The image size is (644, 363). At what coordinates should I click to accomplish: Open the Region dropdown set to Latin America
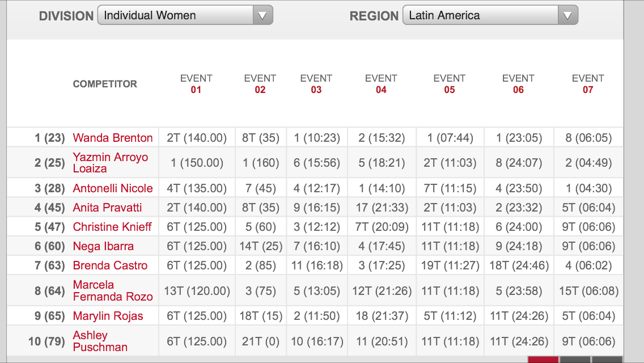click(490, 15)
